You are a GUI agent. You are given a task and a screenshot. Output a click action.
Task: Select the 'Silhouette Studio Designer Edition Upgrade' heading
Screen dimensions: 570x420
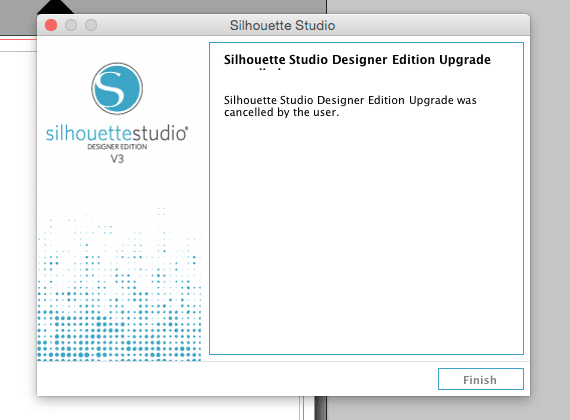tap(357, 59)
